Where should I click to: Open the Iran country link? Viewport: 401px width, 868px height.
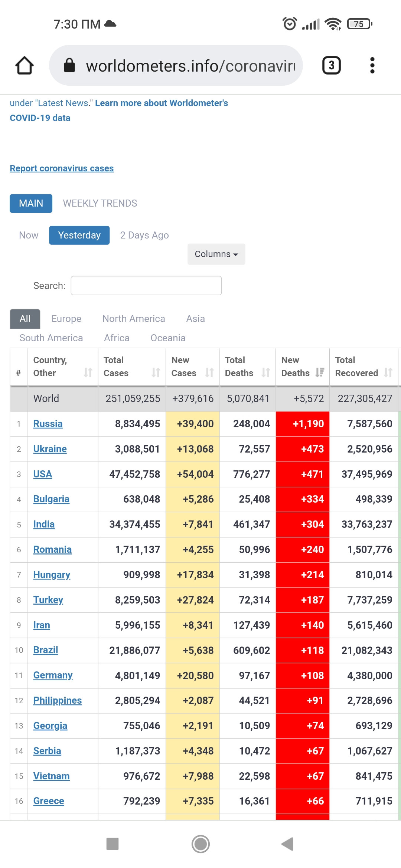click(x=42, y=625)
